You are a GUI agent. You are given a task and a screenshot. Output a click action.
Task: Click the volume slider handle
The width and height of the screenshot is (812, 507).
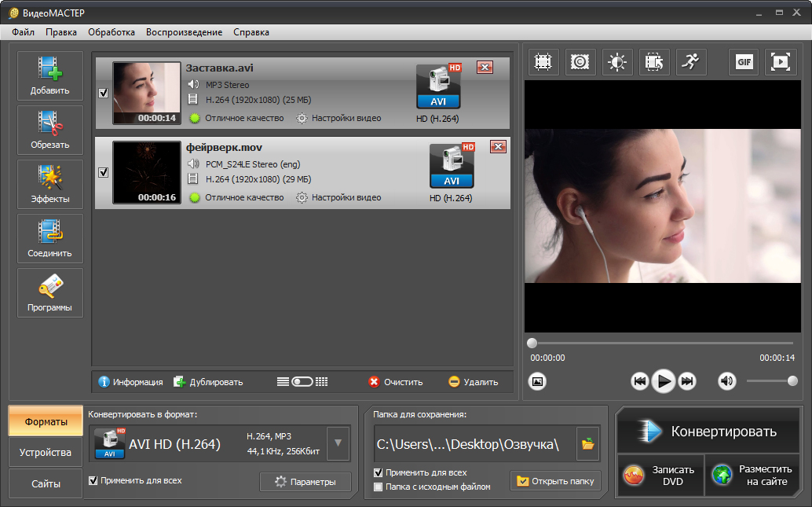pyautogui.click(x=792, y=381)
